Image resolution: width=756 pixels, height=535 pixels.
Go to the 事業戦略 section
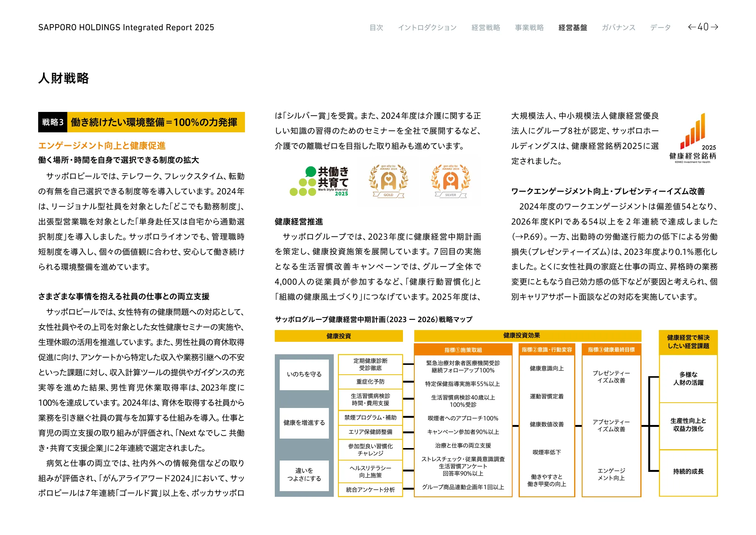pos(529,28)
